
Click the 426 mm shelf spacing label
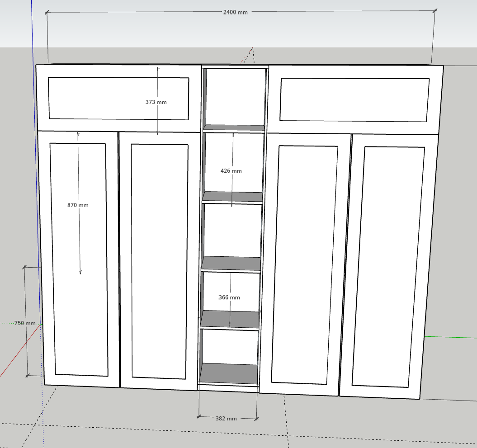(x=231, y=171)
